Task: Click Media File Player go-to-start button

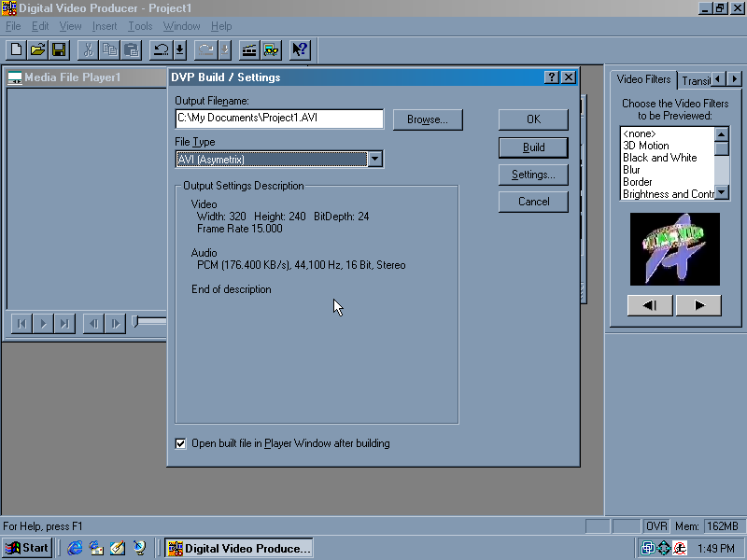Action: point(21,324)
